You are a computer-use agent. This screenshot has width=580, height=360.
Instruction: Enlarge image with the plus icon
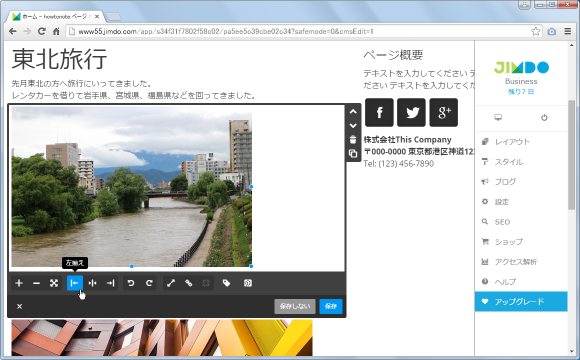(19, 283)
